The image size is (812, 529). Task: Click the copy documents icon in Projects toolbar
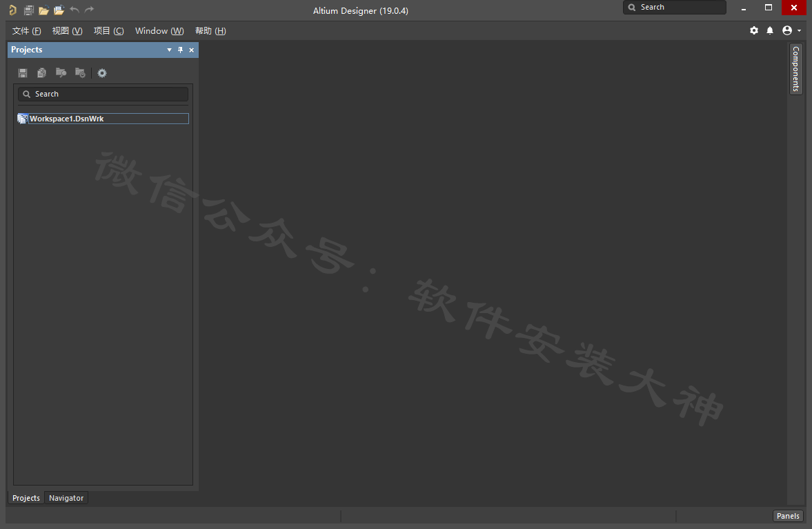[42, 73]
